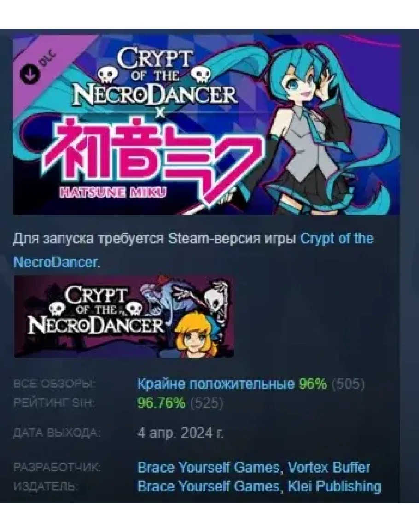Viewport: 419px width, 532px height.
Task: Open the Hatsune Miku DLC banner image
Action: tap(206, 124)
